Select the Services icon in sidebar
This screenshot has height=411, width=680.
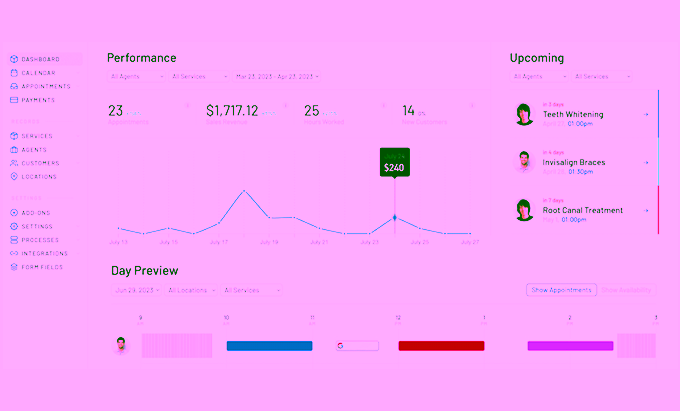[x=13, y=136]
